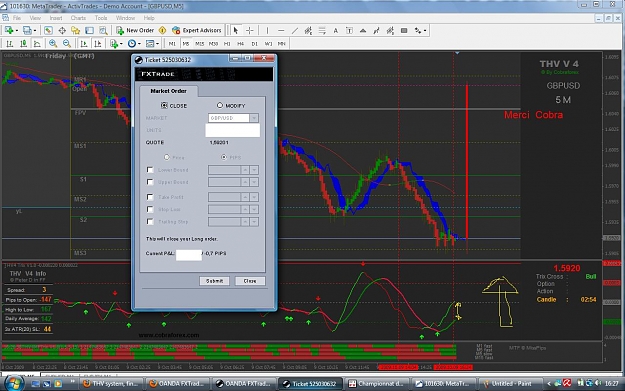This screenshot has height=391, width=625.
Task: Open the Indicators list dropdown
Action: tap(116, 43)
